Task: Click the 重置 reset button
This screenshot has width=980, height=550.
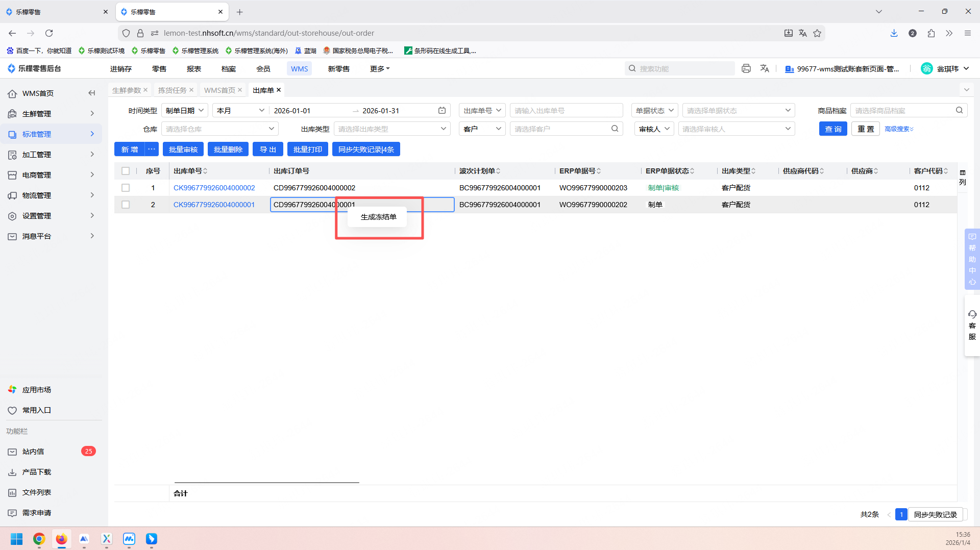Action: coord(866,129)
